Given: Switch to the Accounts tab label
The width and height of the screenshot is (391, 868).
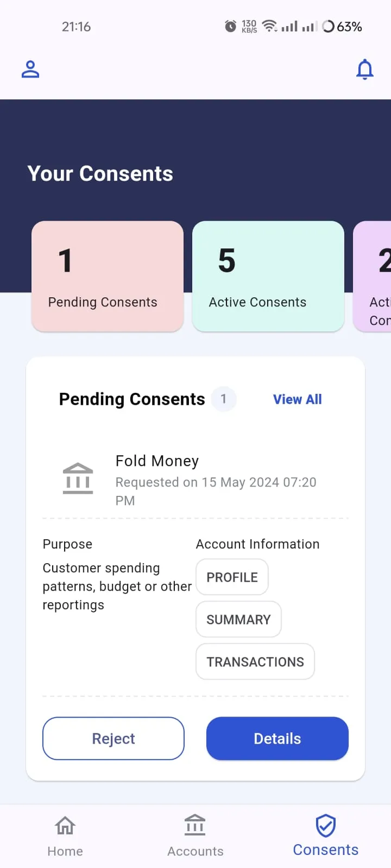Looking at the screenshot, I should (x=195, y=851).
